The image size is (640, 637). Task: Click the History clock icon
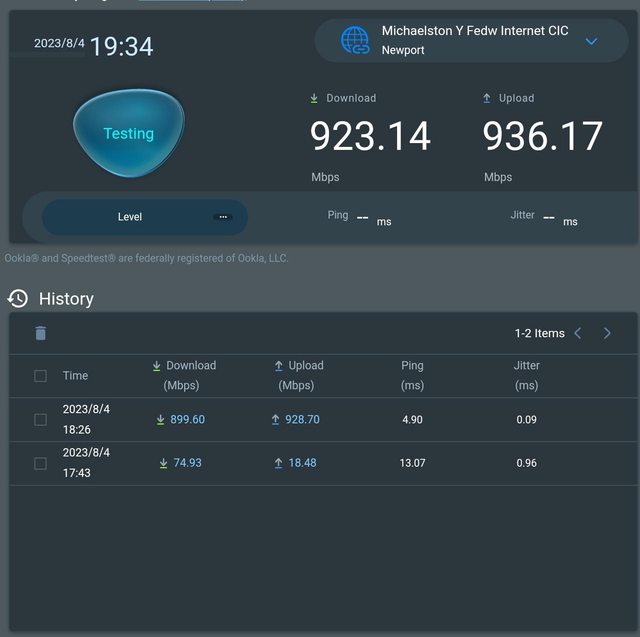point(18,298)
